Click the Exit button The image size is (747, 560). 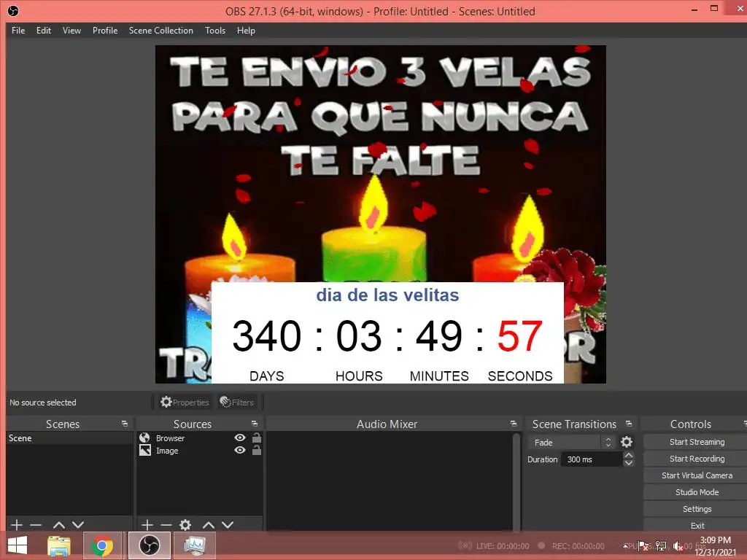coord(697,525)
